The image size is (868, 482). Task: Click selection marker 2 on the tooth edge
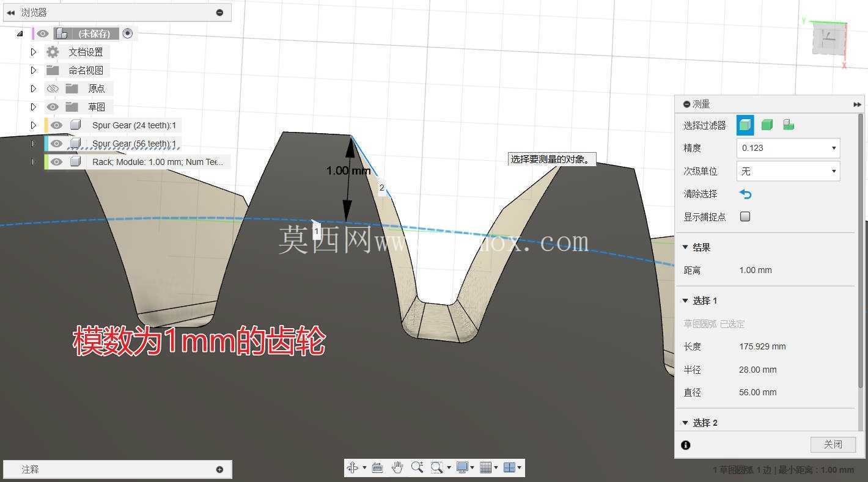pyautogui.click(x=381, y=188)
